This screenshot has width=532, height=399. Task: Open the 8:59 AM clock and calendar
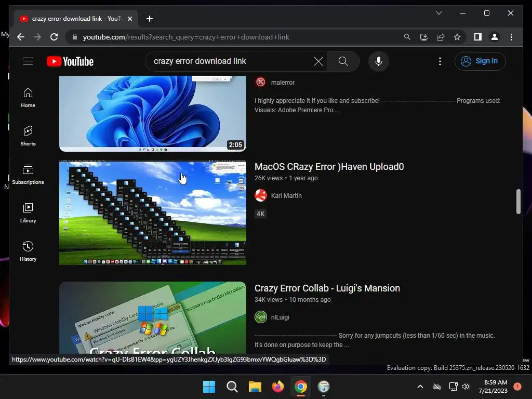coord(493,387)
